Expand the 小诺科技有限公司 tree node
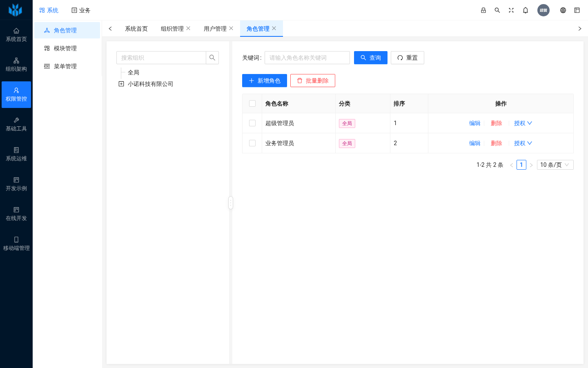Viewport: 588px width, 368px height. tap(121, 84)
